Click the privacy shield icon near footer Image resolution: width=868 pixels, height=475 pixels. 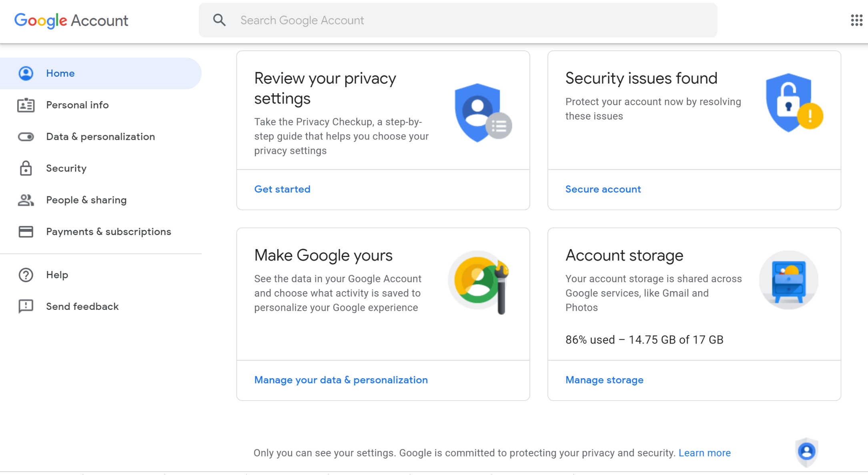806,452
